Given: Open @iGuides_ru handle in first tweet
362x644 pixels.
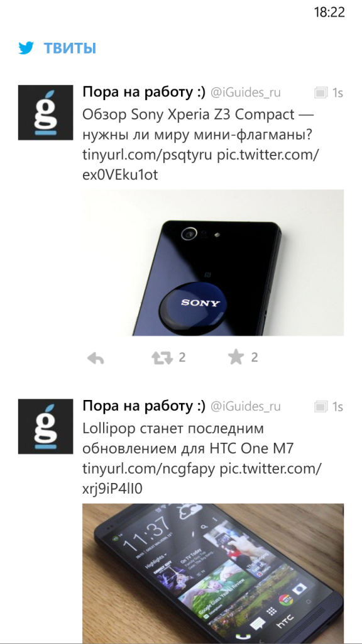Looking at the screenshot, I should coord(246,93).
